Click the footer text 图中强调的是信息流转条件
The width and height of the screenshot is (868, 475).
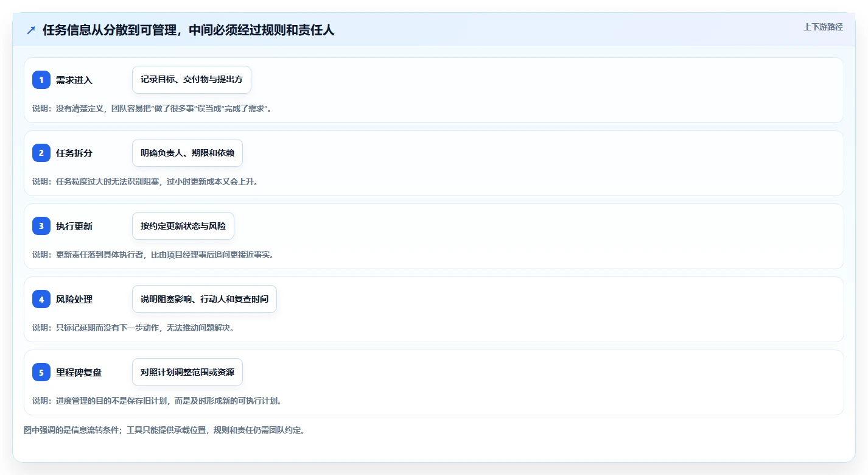[164, 430]
